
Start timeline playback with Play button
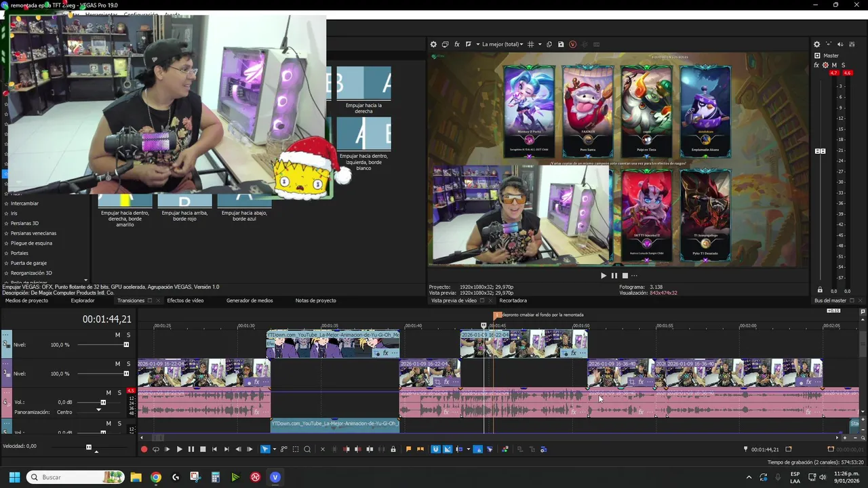point(180,449)
